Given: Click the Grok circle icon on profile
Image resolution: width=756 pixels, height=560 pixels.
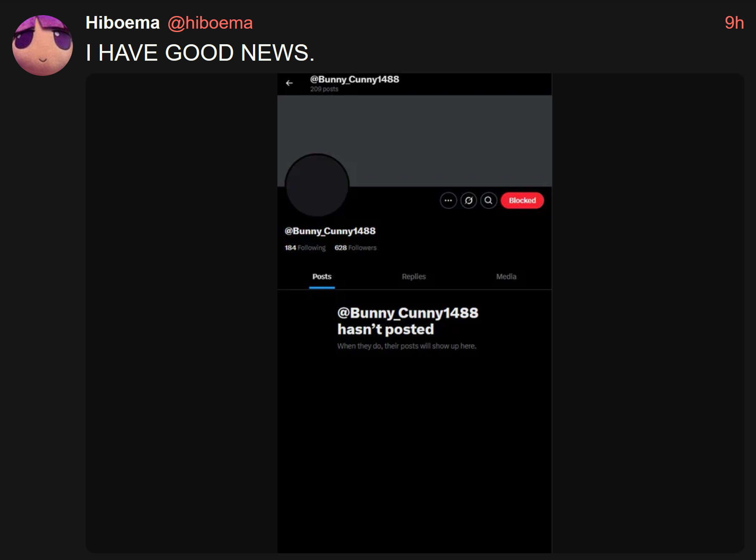Looking at the screenshot, I should pos(468,201).
